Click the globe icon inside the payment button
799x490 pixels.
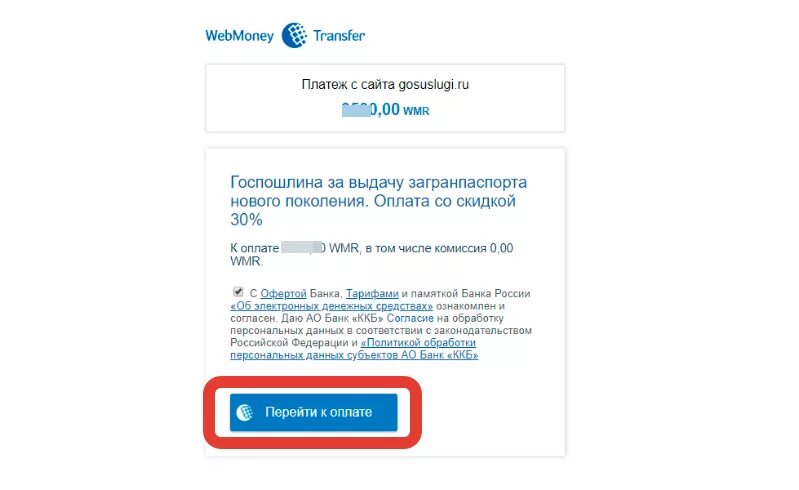pos(245,412)
